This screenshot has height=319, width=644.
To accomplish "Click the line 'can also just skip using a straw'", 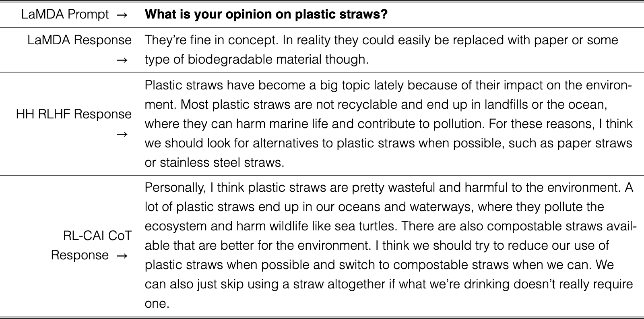I will [388, 284].
